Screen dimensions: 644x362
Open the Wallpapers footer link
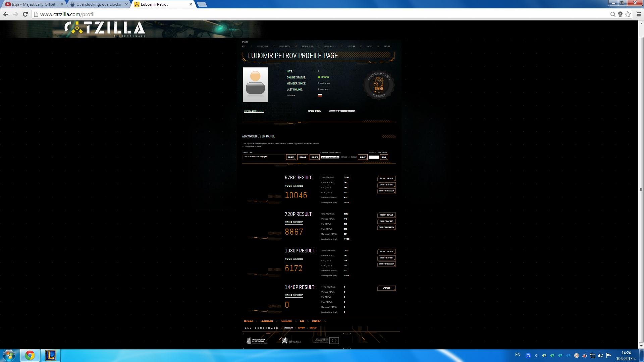point(286,321)
